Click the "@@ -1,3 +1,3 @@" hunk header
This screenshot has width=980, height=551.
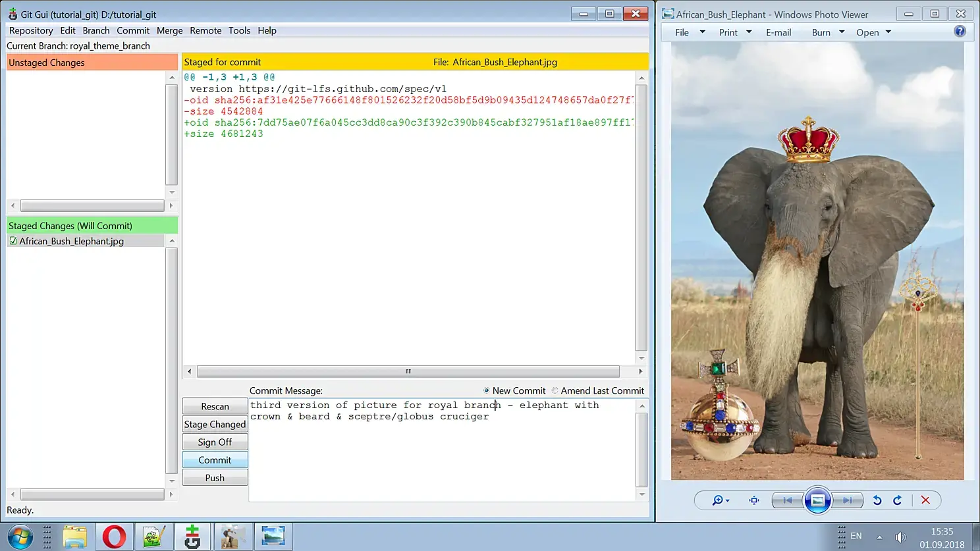[230, 77]
